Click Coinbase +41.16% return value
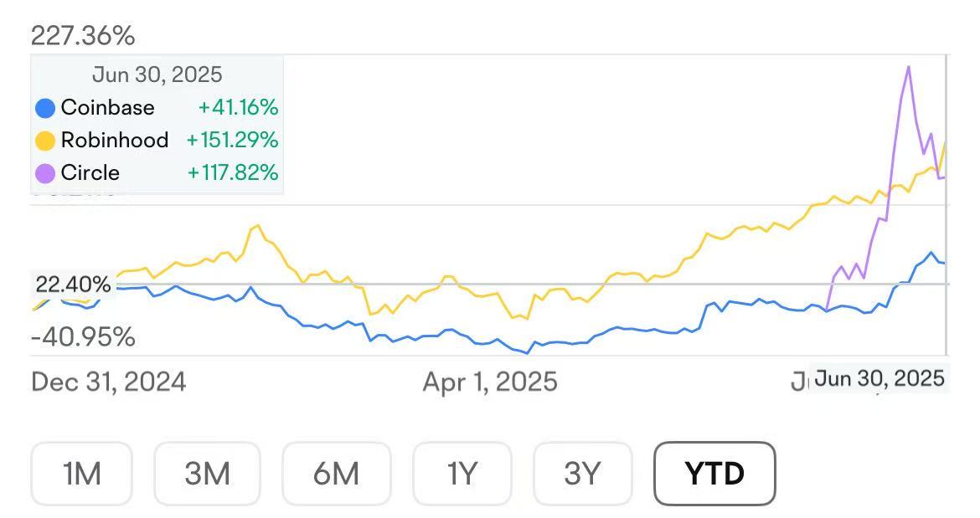 (x=238, y=108)
